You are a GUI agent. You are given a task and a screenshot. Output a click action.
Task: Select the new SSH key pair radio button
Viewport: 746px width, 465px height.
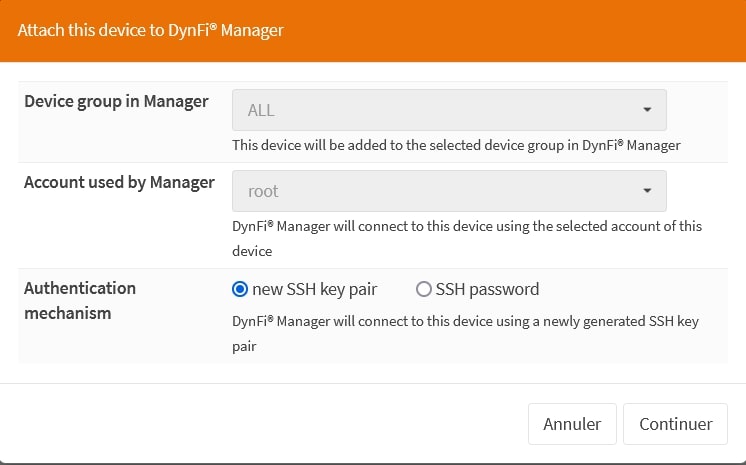[240, 289]
